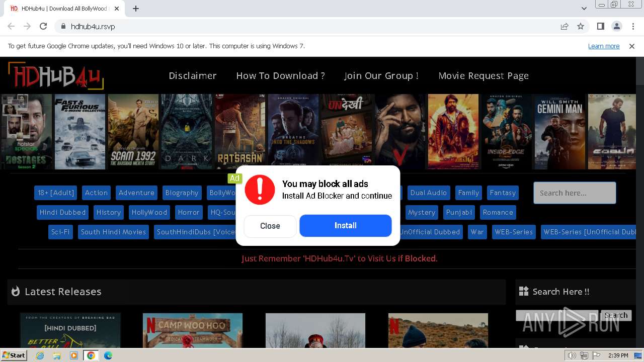The width and height of the screenshot is (644, 362).
Task: Open Join Our Group ! menu item
Action: coord(381,75)
